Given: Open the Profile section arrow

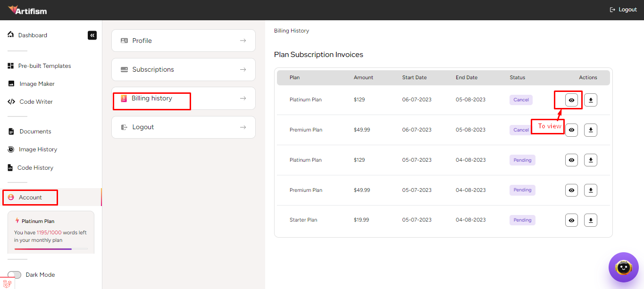Looking at the screenshot, I should click(243, 41).
